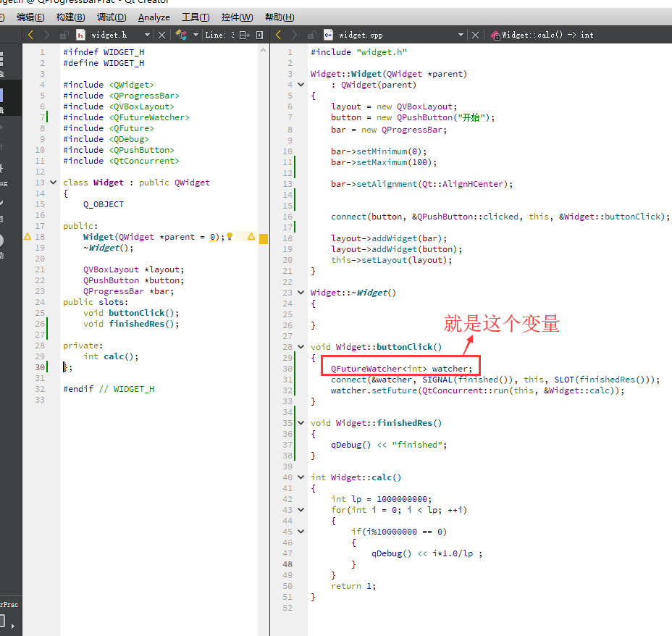Collapse class Widget at line 13 in widget.h

coord(53,182)
